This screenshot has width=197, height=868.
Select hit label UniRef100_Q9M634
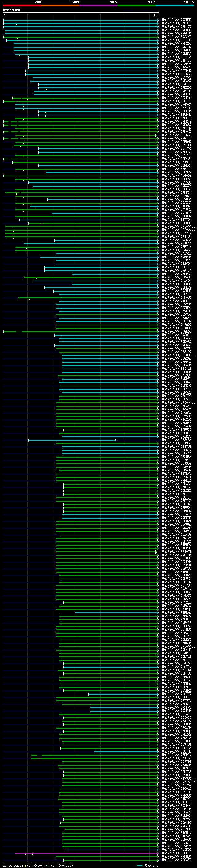(177, 470)
